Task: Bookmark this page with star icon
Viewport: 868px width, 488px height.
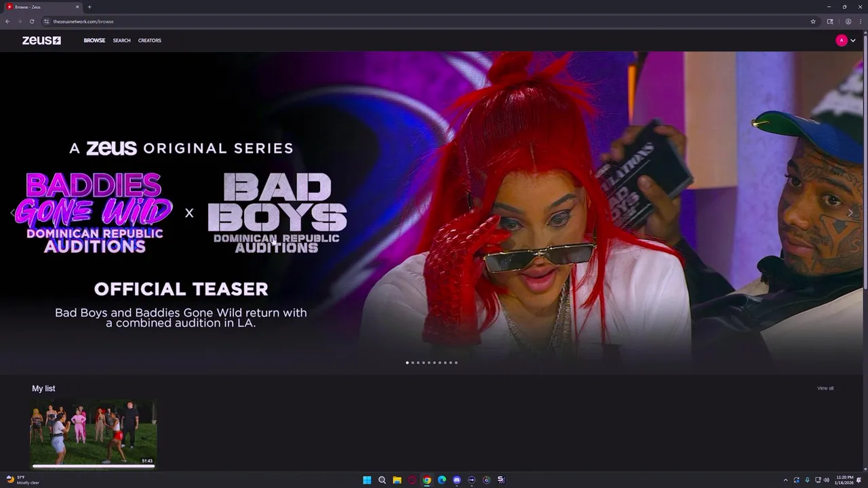Action: 813,22
